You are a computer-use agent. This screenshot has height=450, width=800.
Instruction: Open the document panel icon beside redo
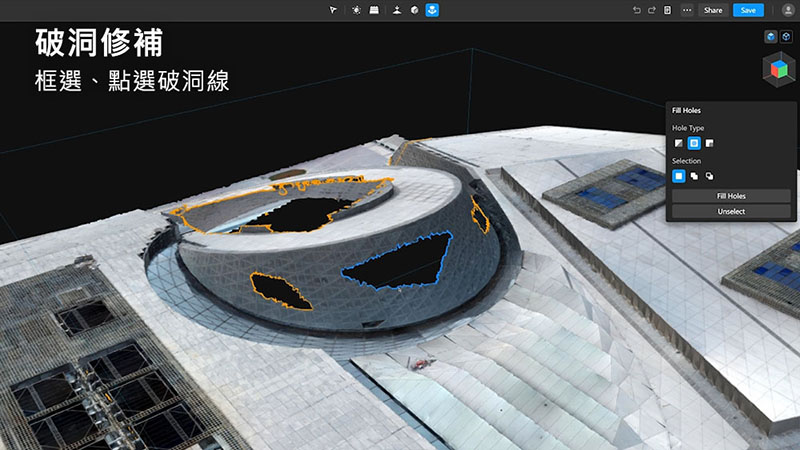(667, 10)
